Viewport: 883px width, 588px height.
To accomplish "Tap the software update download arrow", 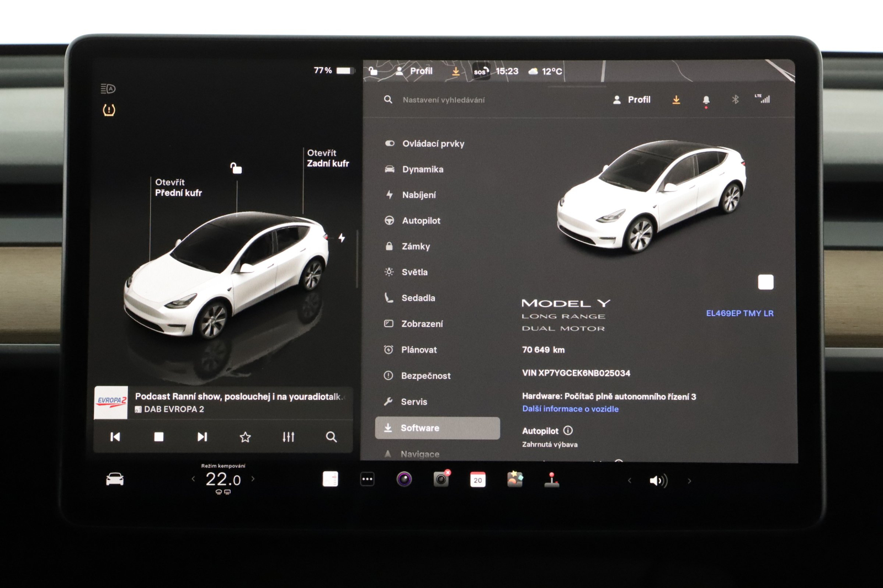I will [x=676, y=100].
